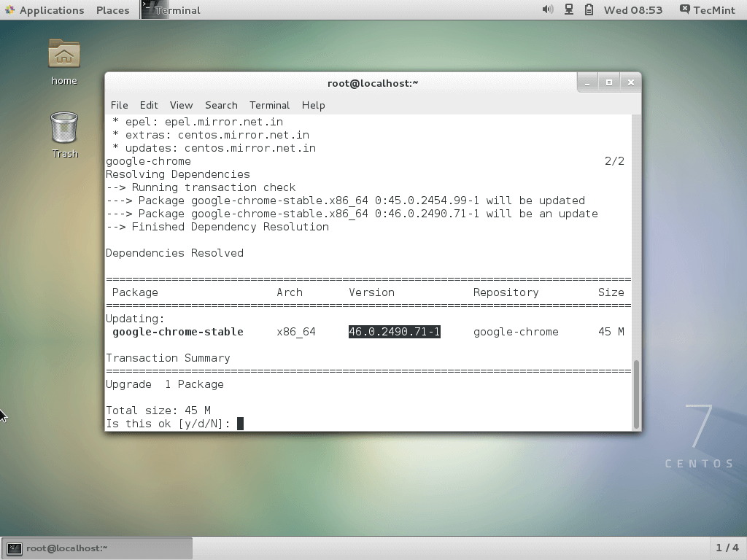This screenshot has width=747, height=560.
Task: Open the home folder desktop icon
Action: click(64, 55)
